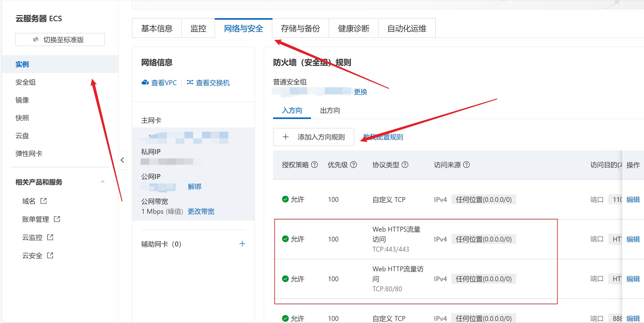Select 实例 in the sidebar
This screenshot has height=323, width=644.
pyautogui.click(x=60, y=64)
